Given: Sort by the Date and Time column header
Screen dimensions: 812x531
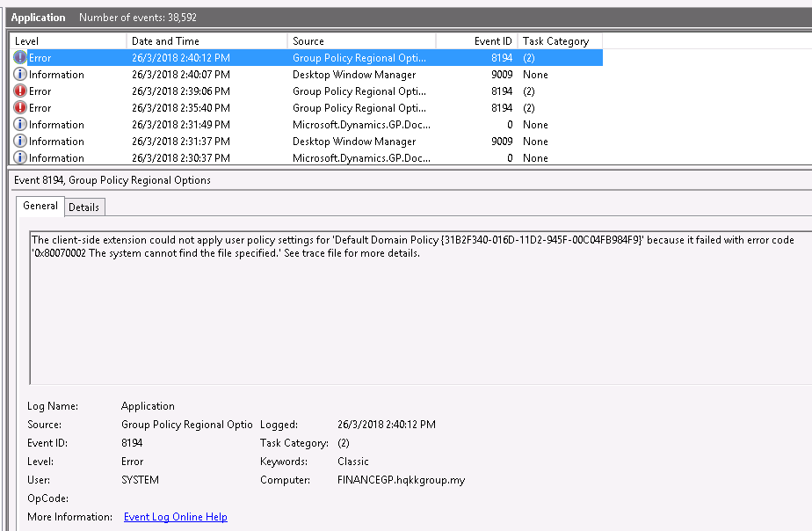Looking at the screenshot, I should pos(207,41).
